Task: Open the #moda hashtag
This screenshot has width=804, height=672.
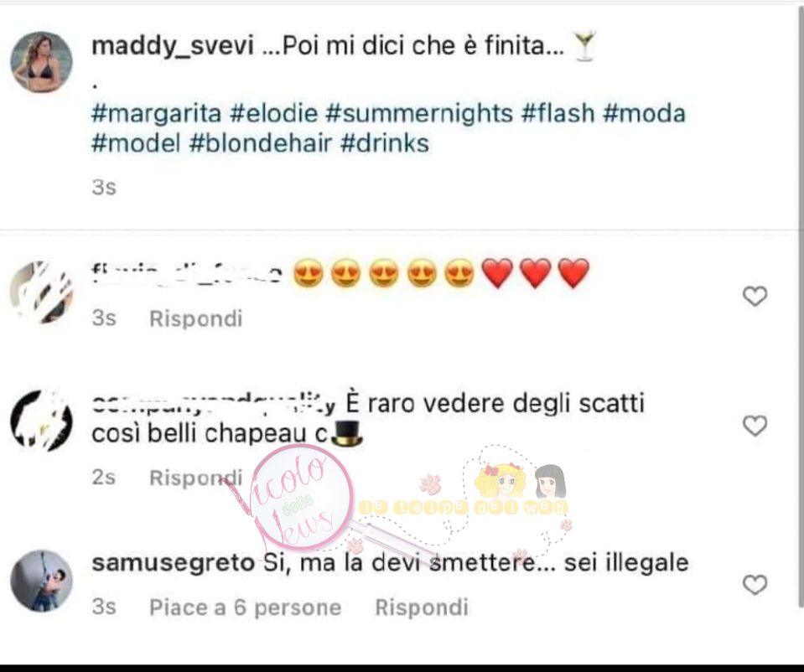Action: click(x=644, y=113)
